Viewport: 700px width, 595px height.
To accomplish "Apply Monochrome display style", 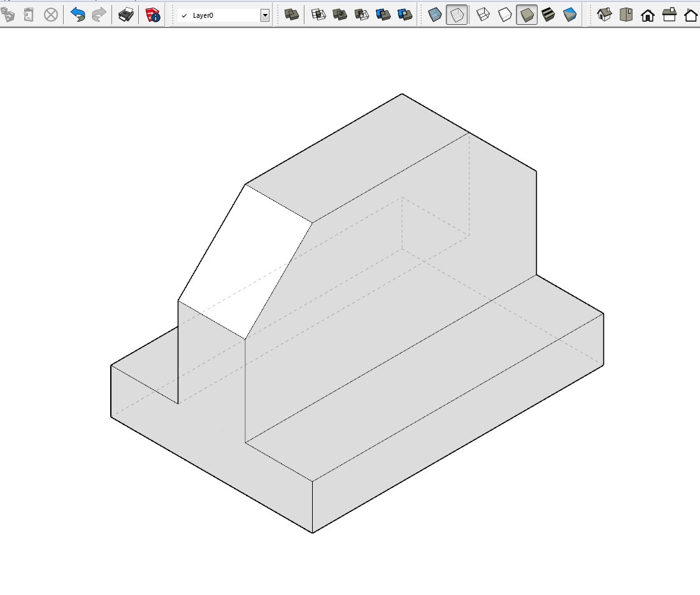I will point(570,15).
